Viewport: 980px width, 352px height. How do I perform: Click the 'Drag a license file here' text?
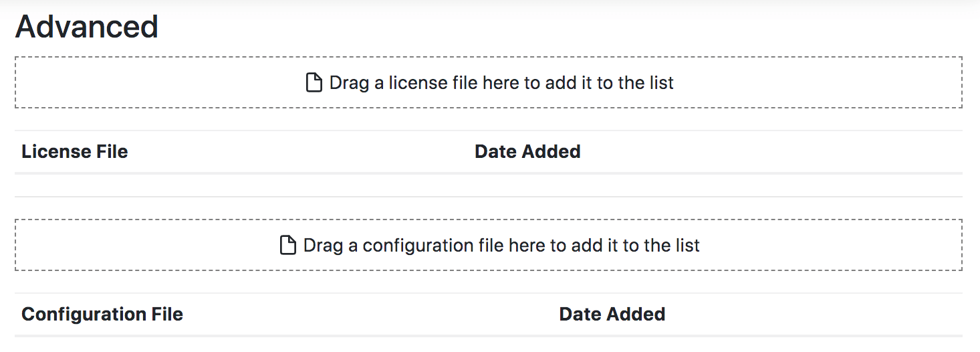tap(501, 83)
